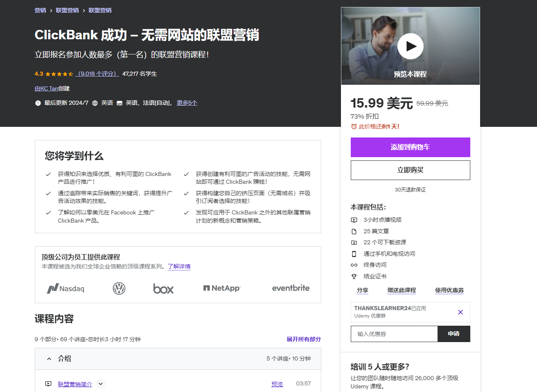Image resolution: width=537 pixels, height=392 pixels.
Task: Click the 了解详情 link
Action: [179, 266]
